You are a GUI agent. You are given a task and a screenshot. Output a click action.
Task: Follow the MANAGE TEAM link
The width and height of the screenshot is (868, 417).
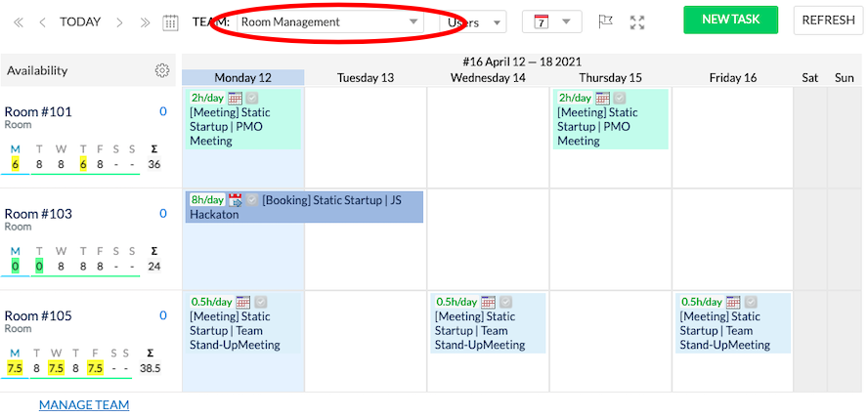(84, 404)
